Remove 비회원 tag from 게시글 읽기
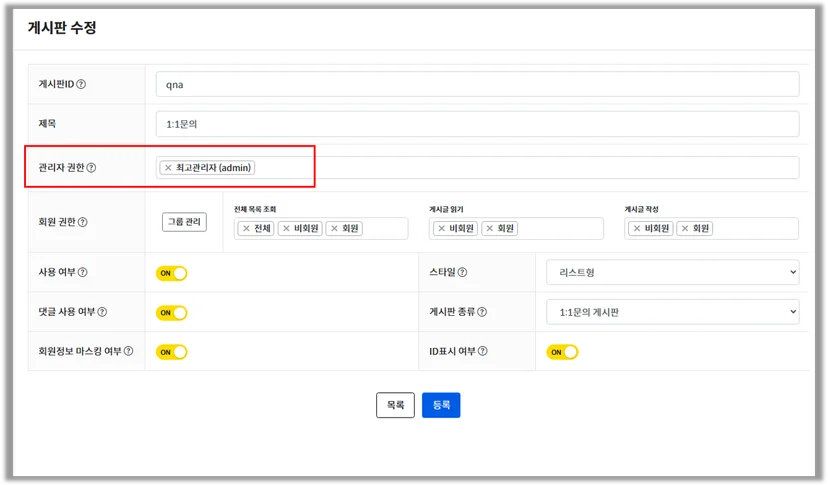 click(x=441, y=228)
